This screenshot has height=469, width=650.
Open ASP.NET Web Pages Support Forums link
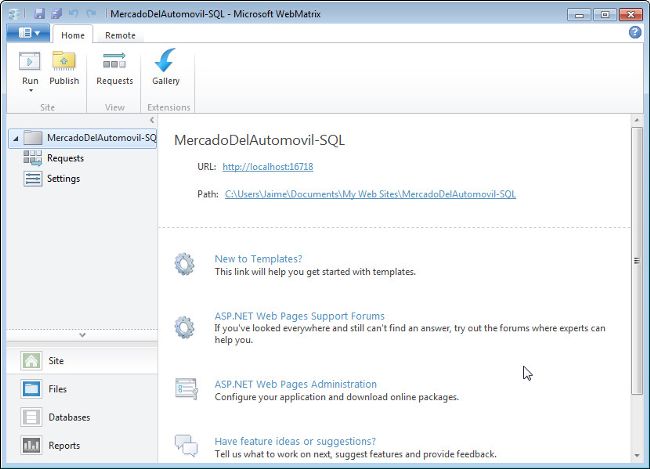pyautogui.click(x=299, y=316)
